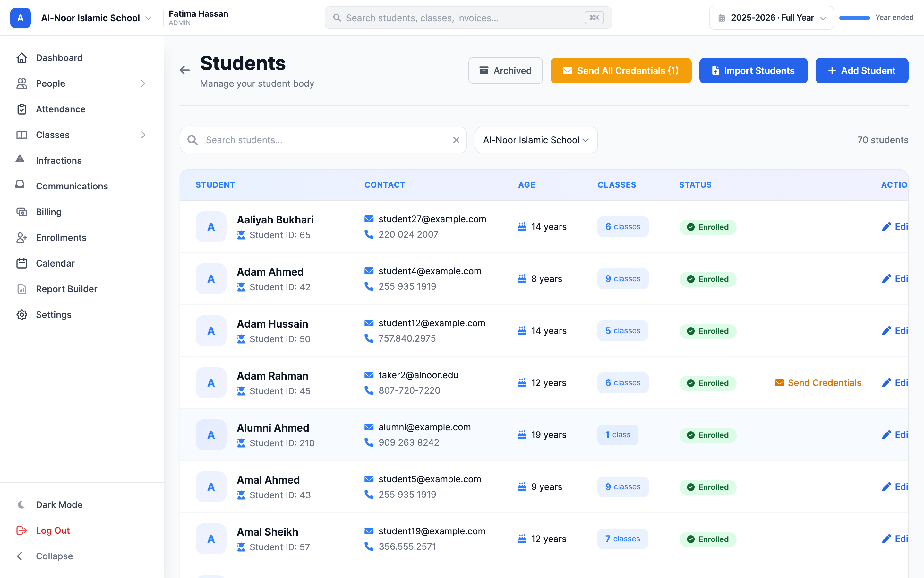Click the 7 classes badge for Amal Sheikh
This screenshot has height=578, width=924.
tap(622, 539)
